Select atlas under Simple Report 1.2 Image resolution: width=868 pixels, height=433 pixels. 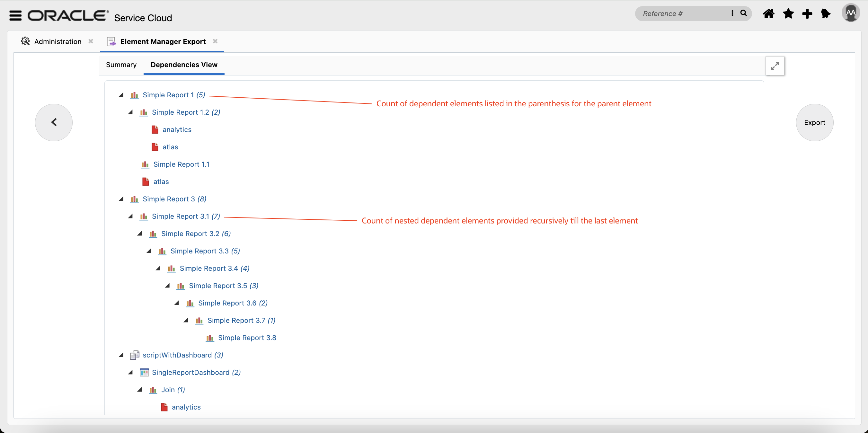170,147
